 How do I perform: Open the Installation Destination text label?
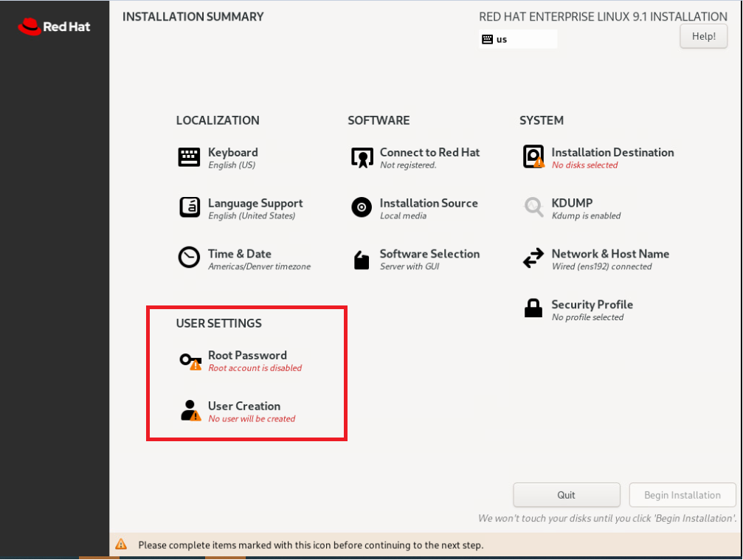[x=612, y=152]
